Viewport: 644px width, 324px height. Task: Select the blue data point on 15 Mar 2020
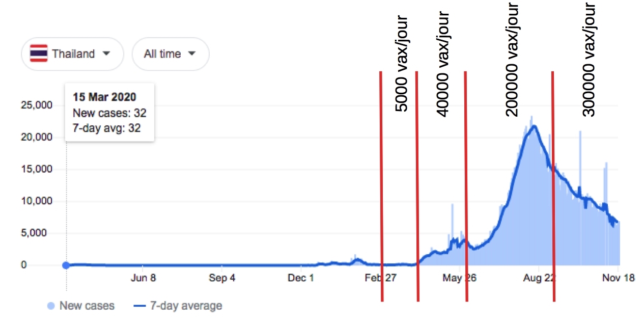click(66, 265)
